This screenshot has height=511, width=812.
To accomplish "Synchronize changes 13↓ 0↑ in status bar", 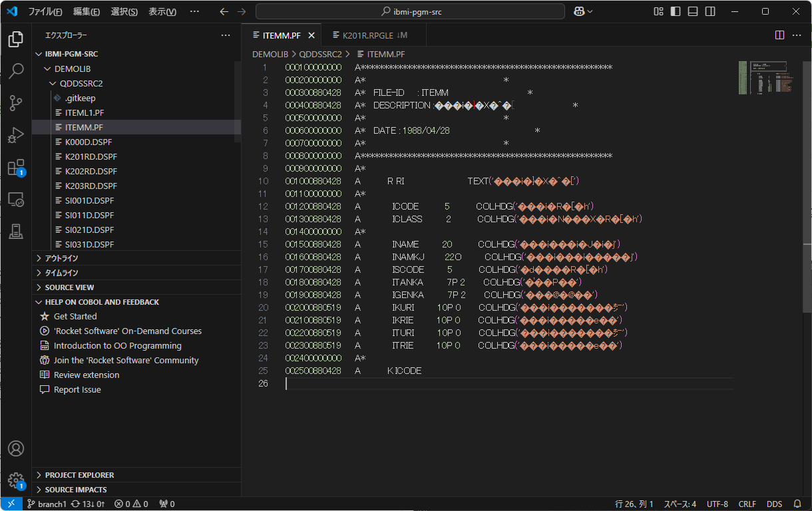I will click(x=89, y=504).
